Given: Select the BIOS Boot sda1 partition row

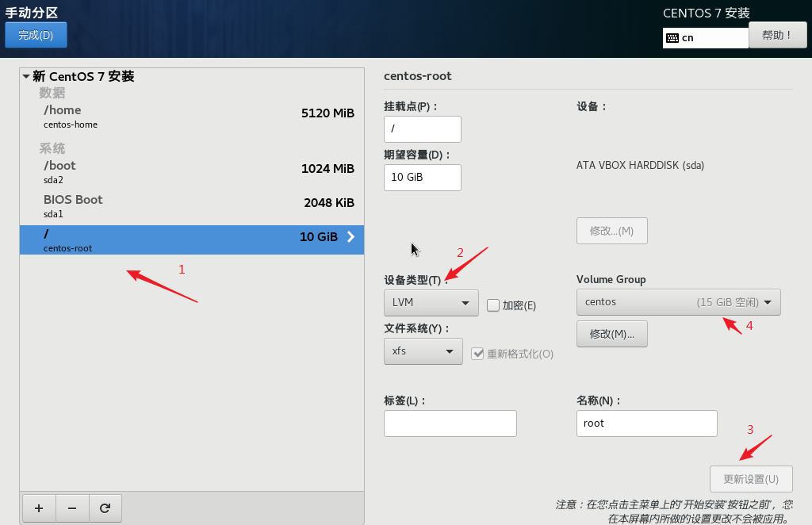Looking at the screenshot, I should 192,206.
